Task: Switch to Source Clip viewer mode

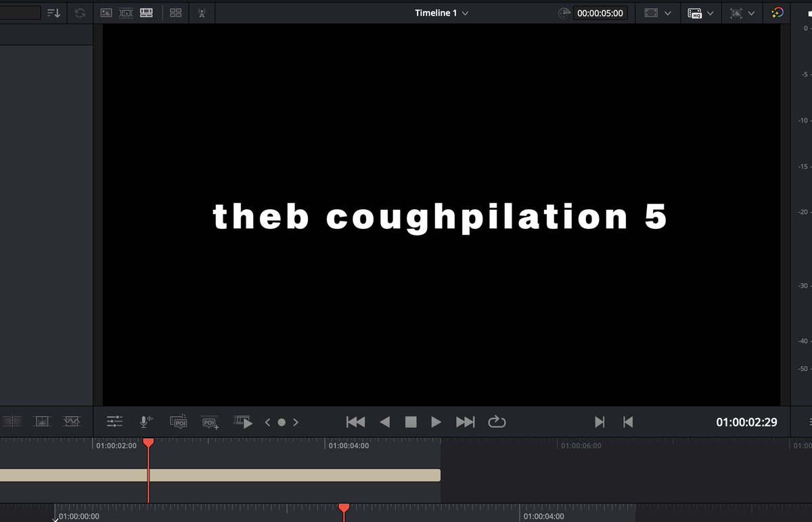Action: [x=106, y=13]
